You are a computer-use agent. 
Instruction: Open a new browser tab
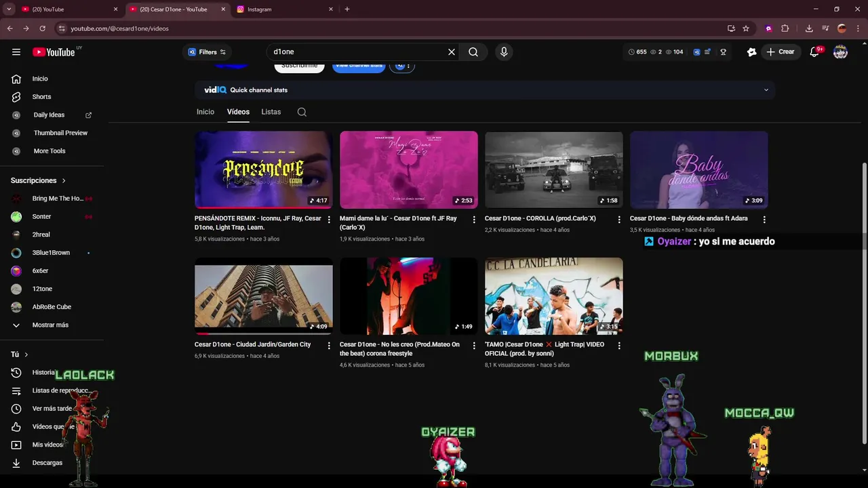pyautogui.click(x=347, y=9)
